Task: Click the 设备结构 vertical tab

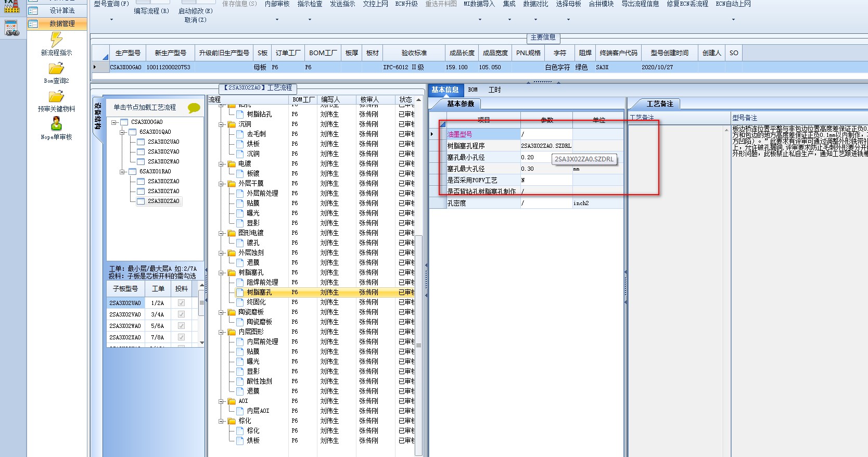Action: tap(98, 117)
